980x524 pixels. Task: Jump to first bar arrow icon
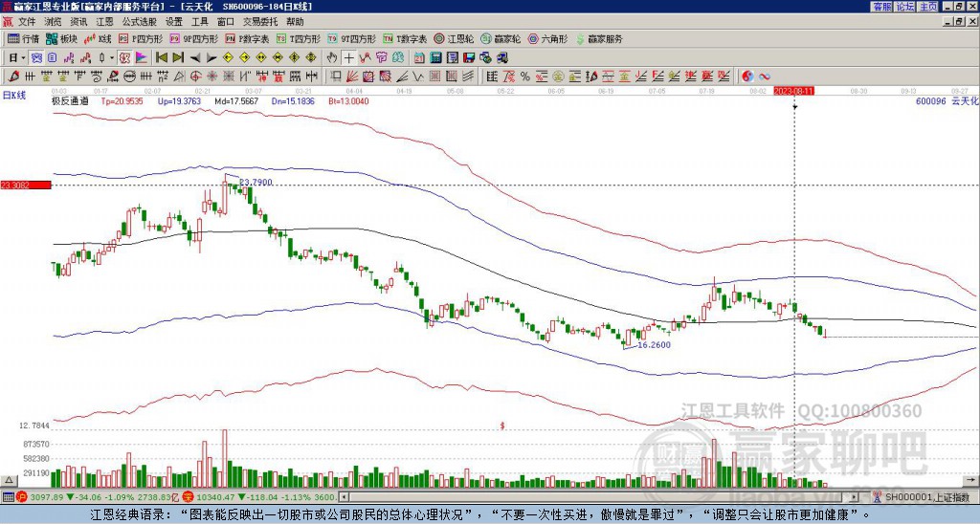click(161, 58)
